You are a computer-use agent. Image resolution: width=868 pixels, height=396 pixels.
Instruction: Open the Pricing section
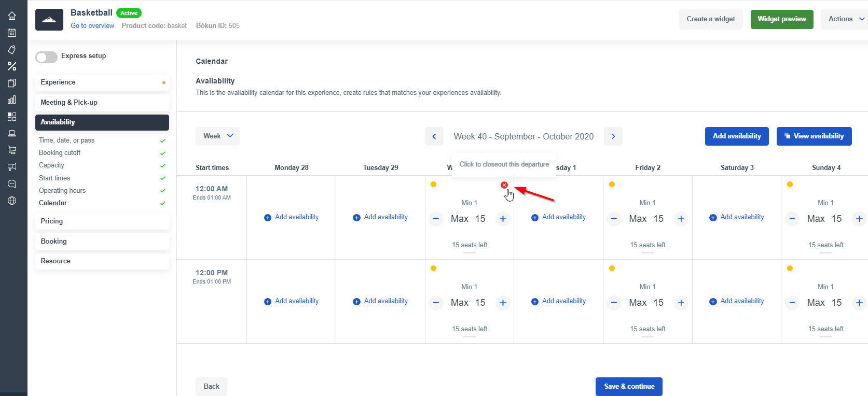[102, 221]
